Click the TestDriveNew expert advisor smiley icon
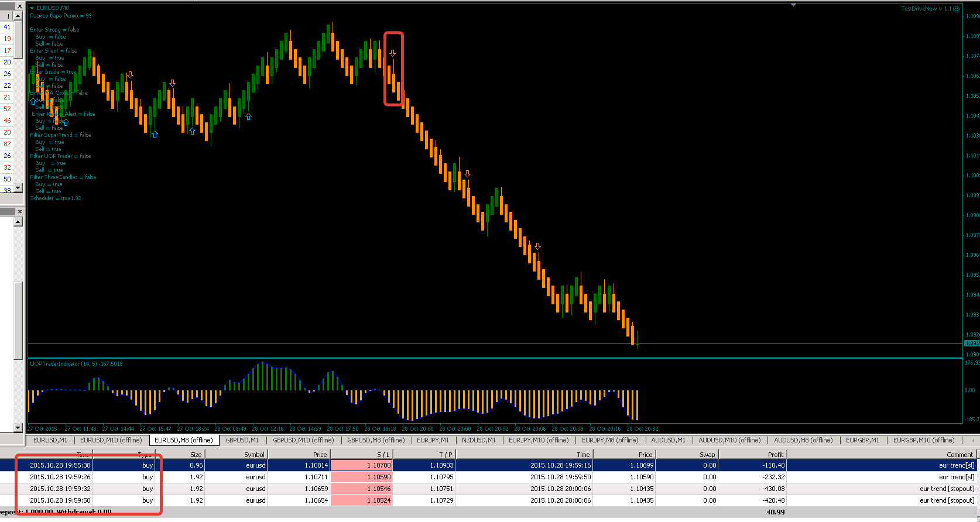The height and width of the screenshot is (522, 980). (957, 9)
